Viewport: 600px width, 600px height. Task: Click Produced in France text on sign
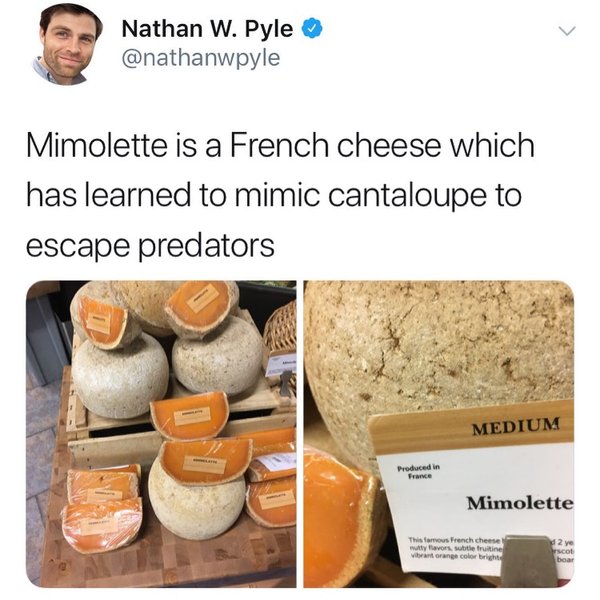tap(419, 472)
